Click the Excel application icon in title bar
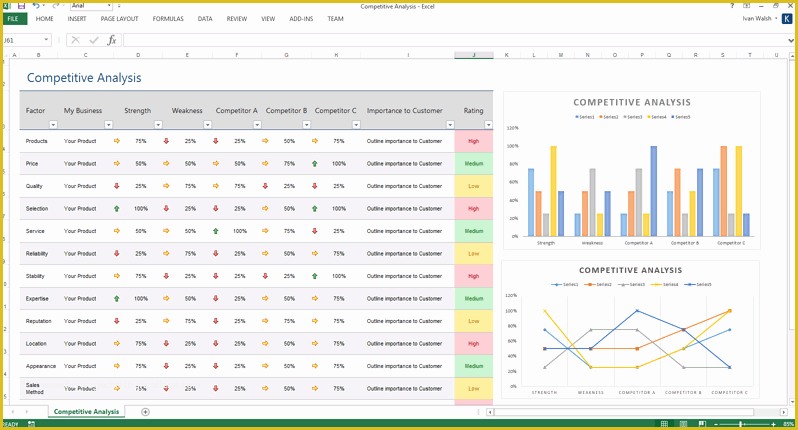Screen dimensions: 798x430 6,6
